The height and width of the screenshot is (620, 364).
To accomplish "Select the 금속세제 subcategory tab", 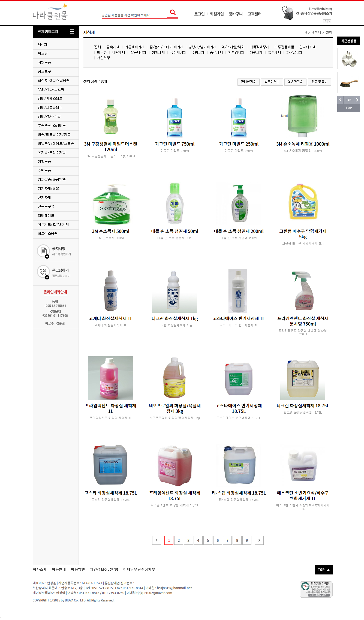I will click(x=113, y=47).
